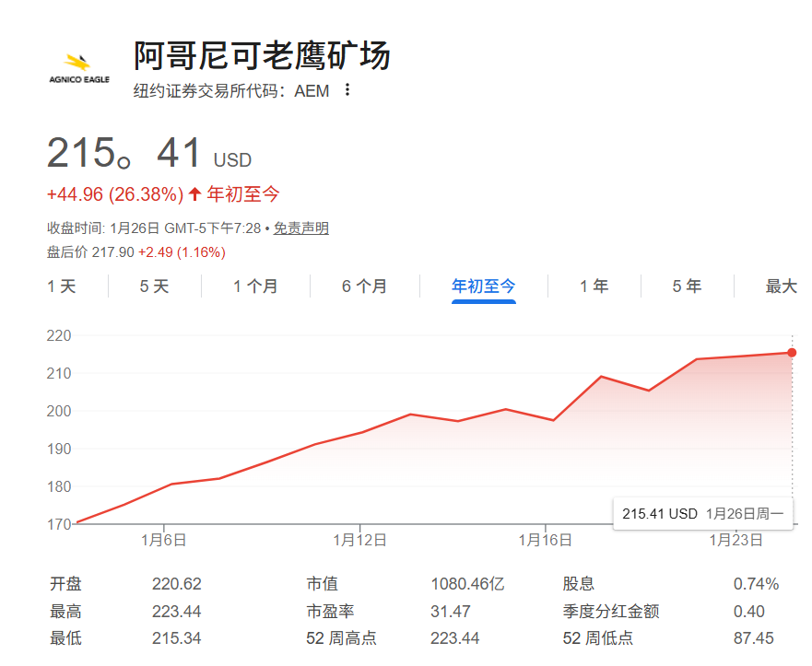The image size is (812, 666).
Task: Select the 1个月 time range
Action: tap(252, 286)
